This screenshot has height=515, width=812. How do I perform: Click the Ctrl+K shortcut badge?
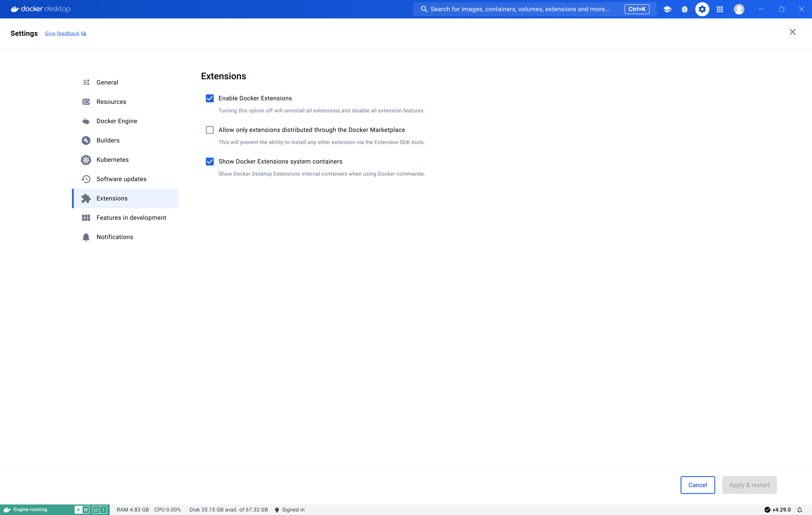(637, 9)
